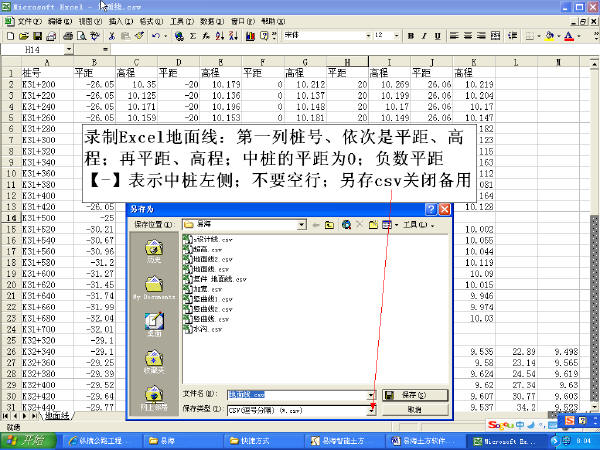Image resolution: width=600 pixels, height=450 pixels.
Task: Open the 编辑 (Edit) menu
Action: tap(60, 21)
